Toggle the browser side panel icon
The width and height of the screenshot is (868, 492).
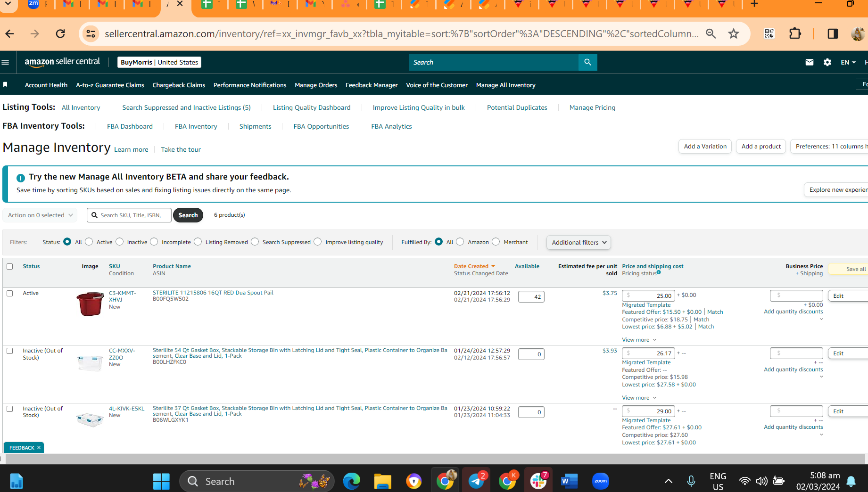tap(833, 33)
